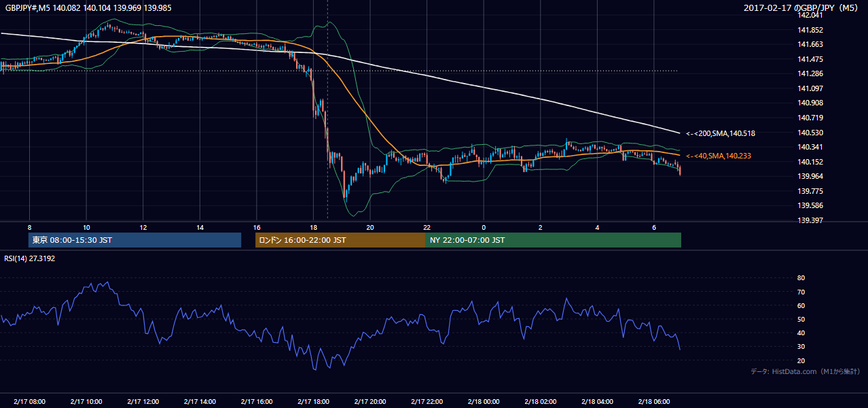
Task: Click RSI scale value 70
Action: pyautogui.click(x=801, y=292)
